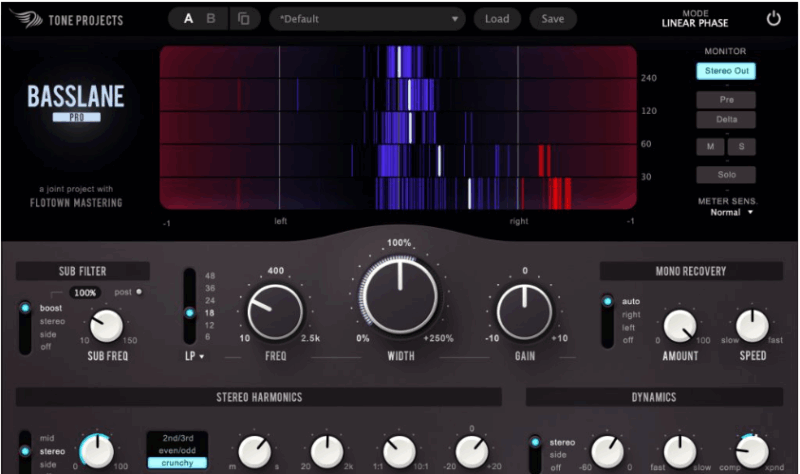
Task: Select dynamics side mode
Action: pos(558,455)
